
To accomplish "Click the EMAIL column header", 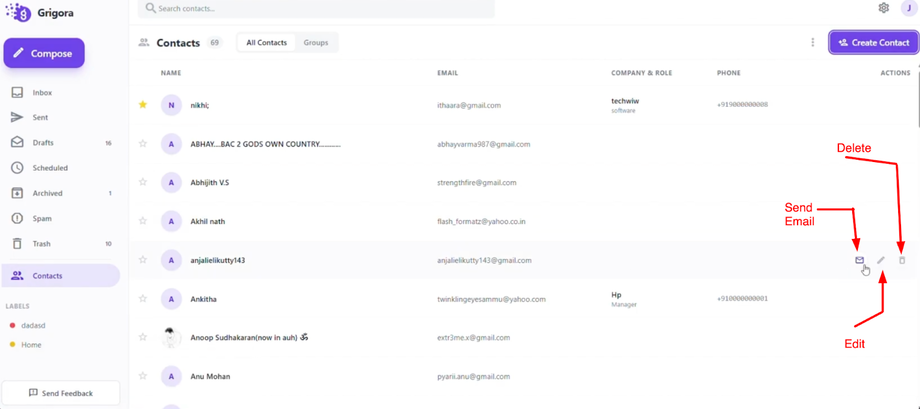I will click(447, 73).
